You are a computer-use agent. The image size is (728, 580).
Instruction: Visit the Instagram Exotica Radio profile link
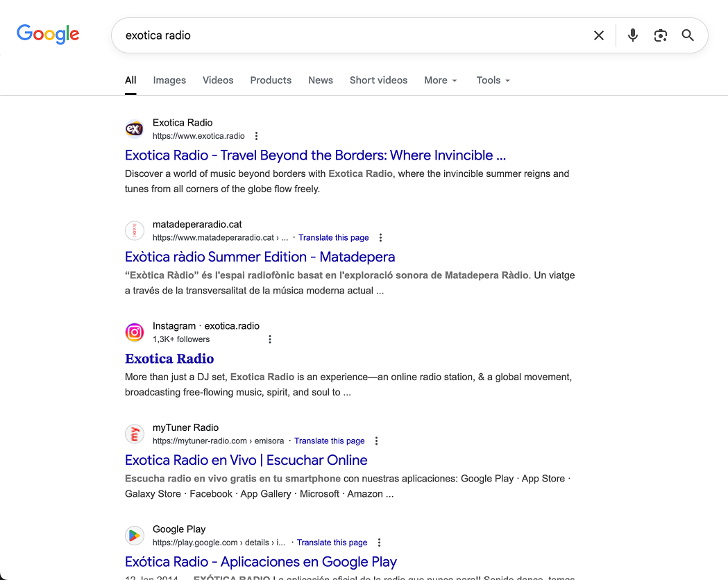pos(169,358)
